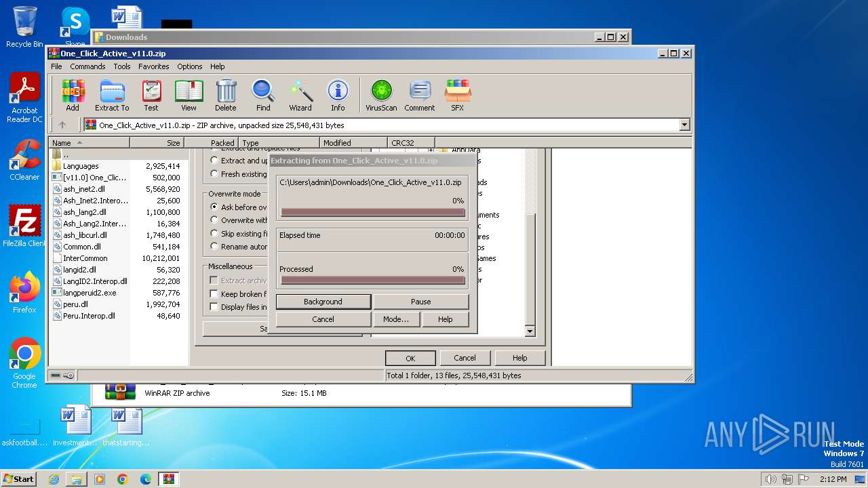Sort file list by Type column
Screen dimensions: 868x488
coord(279,143)
